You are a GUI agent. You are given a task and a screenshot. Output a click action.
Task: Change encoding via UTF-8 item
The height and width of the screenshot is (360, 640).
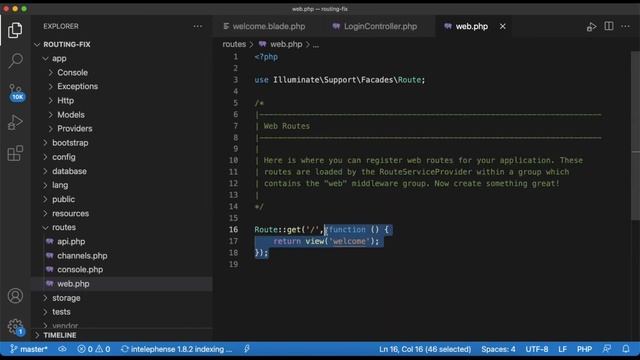click(537, 349)
